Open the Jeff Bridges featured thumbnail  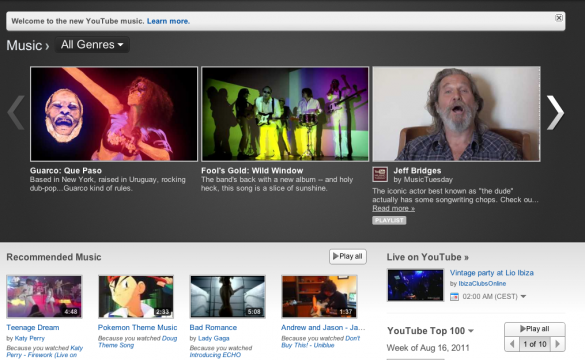456,114
